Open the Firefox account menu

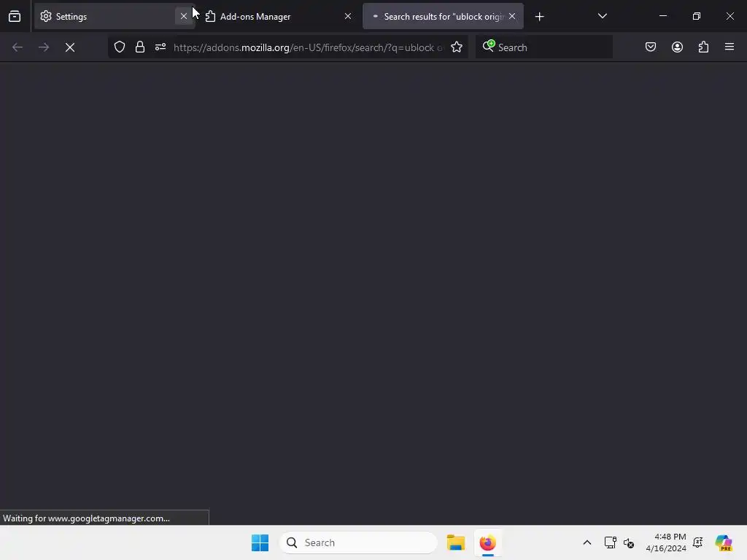pyautogui.click(x=677, y=47)
